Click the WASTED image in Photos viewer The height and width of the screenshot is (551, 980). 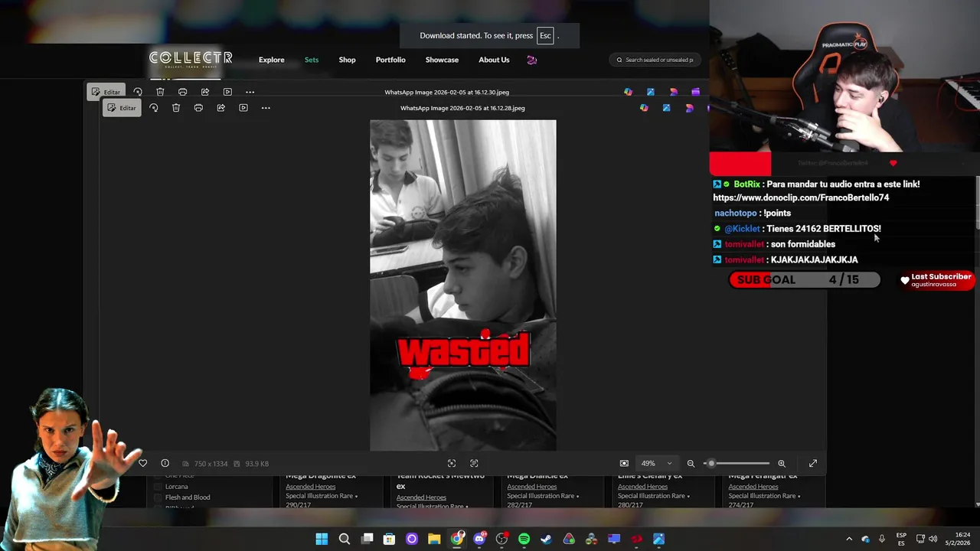click(463, 285)
